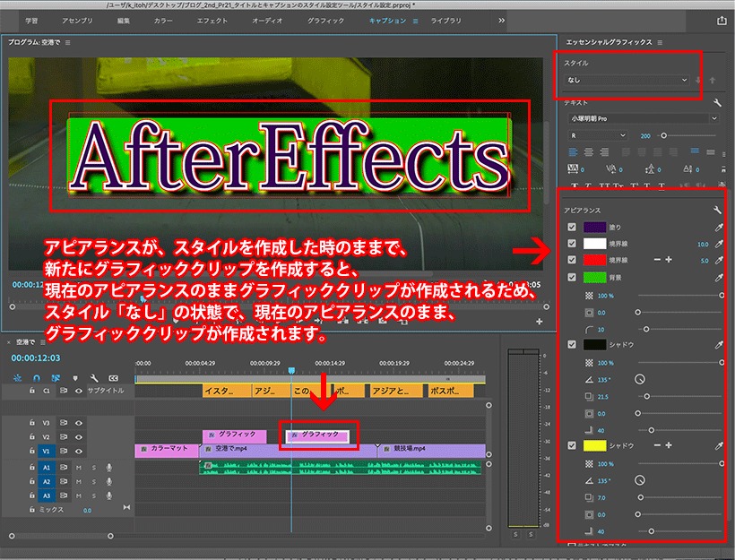
Task: Click the kerning icon
Action: tap(611, 168)
